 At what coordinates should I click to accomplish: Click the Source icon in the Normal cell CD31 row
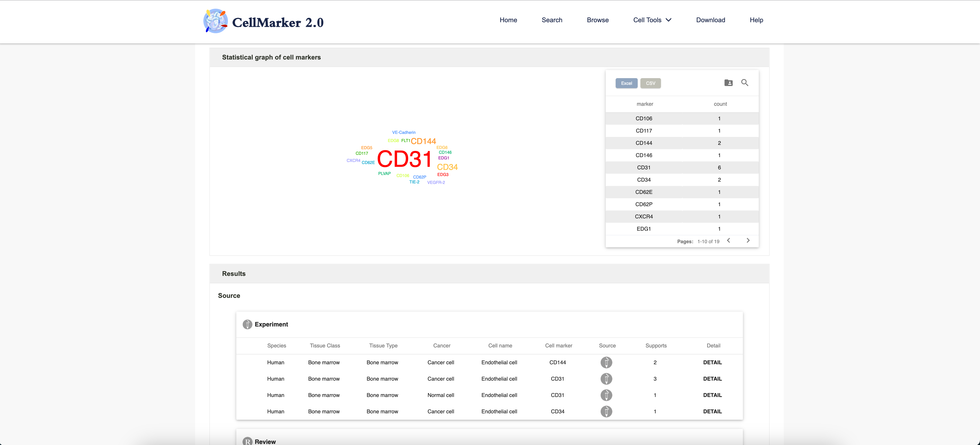[x=606, y=395]
